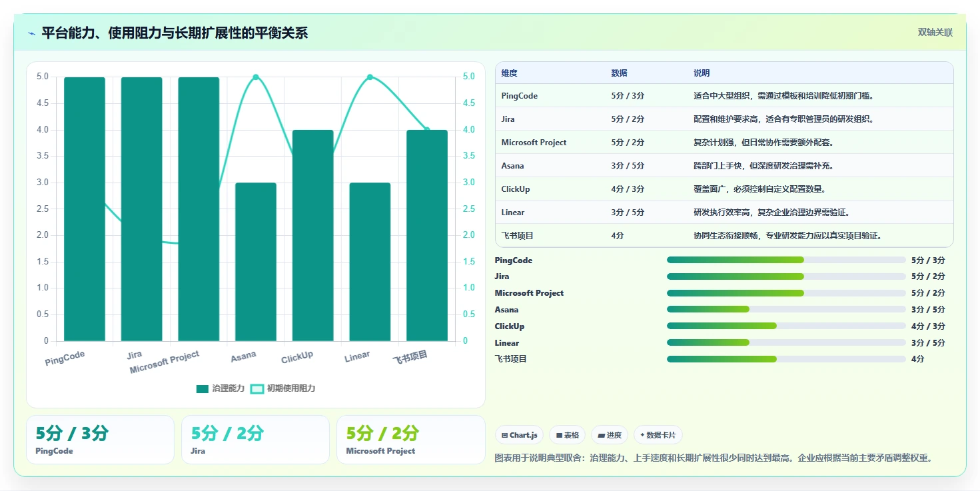The image size is (980, 491).
Task: Click the Linear progress bar
Action: click(x=786, y=342)
